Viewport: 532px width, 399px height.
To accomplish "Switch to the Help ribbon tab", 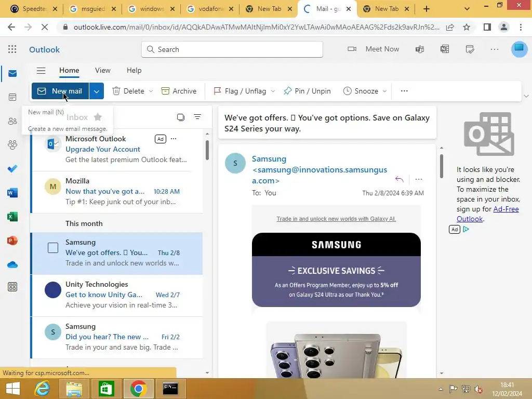I will coord(134,70).
